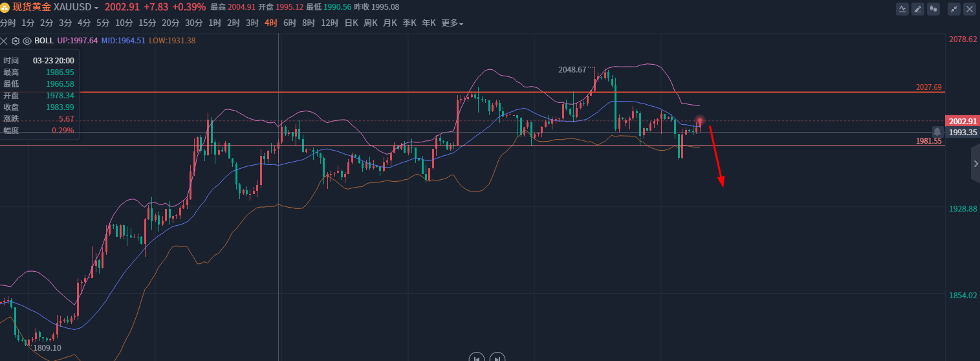Click the 现货黄金 instrument name
This screenshot has height=361, width=980.
[31, 7]
